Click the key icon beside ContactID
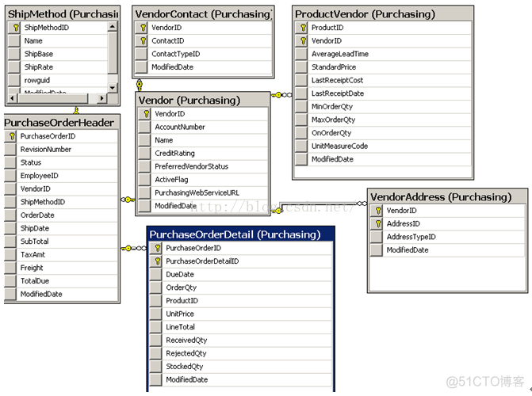 [x=144, y=40]
